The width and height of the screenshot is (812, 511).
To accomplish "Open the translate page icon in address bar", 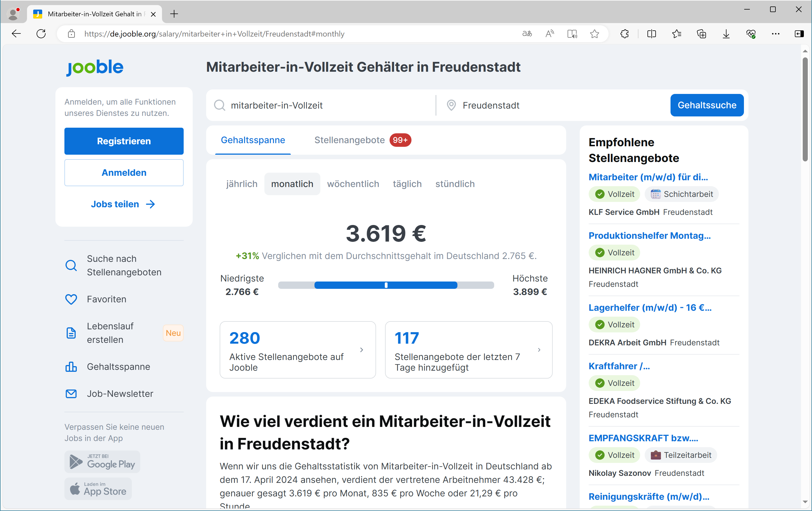I will tap(527, 34).
